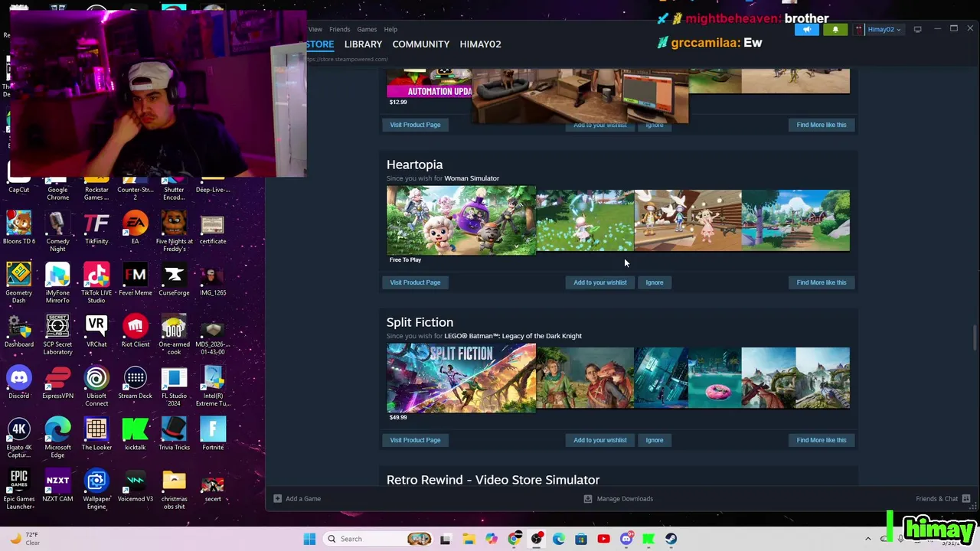
Task: Find More like this for Heartopia
Action: [821, 282]
